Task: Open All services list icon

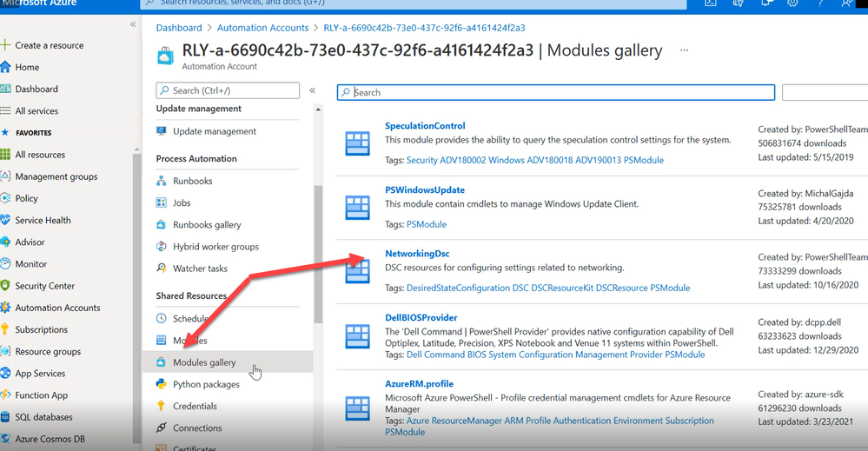Action: 5,110
